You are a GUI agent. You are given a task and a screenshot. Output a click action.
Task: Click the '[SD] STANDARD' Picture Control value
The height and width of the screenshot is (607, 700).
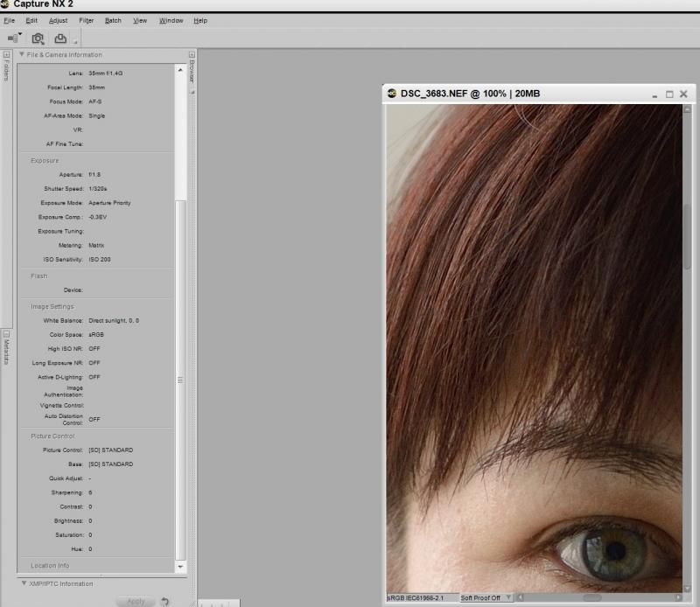(x=111, y=450)
